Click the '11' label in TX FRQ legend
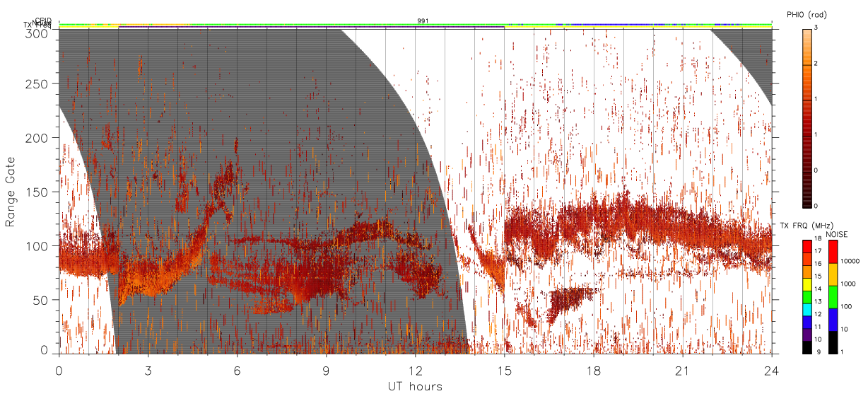The image size is (868, 401). (x=819, y=327)
